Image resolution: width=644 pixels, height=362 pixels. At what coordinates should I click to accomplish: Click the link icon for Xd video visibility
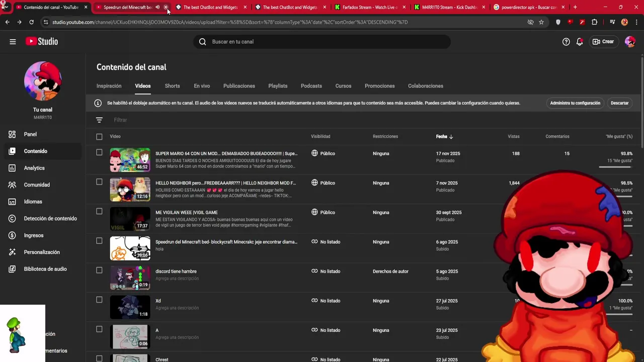pyautogui.click(x=314, y=300)
